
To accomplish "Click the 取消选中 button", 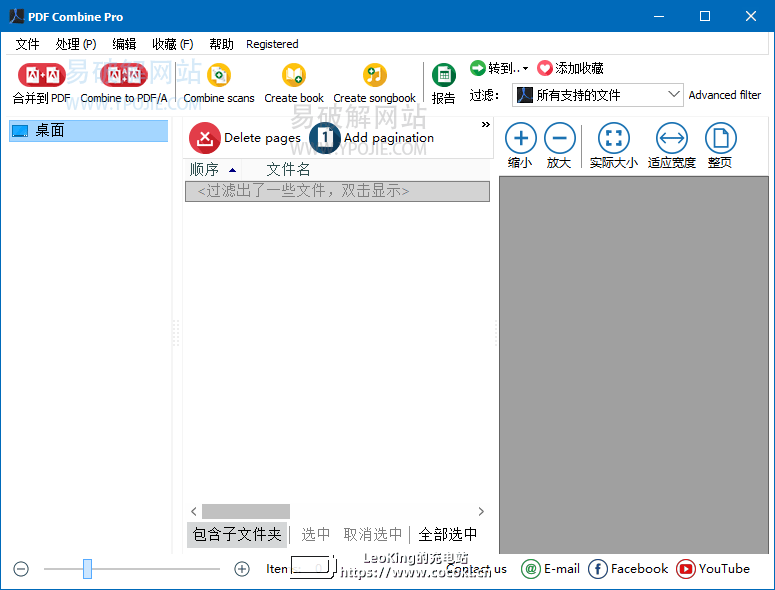I will click(x=373, y=534).
